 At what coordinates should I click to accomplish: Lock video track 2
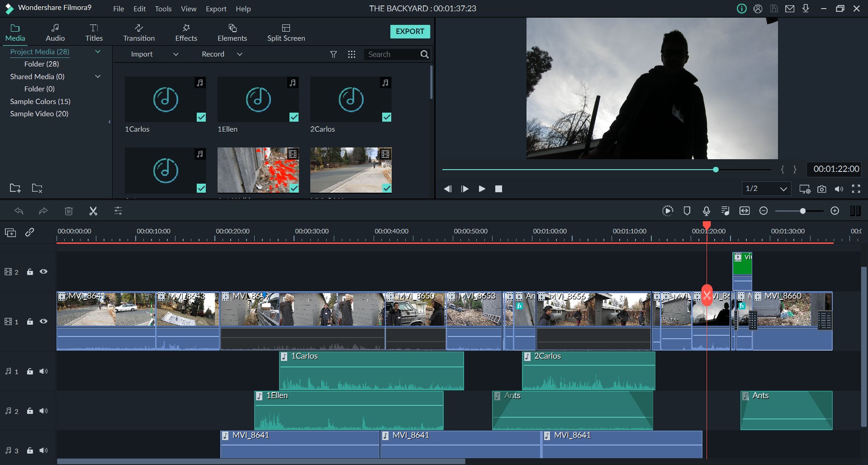tap(30, 272)
